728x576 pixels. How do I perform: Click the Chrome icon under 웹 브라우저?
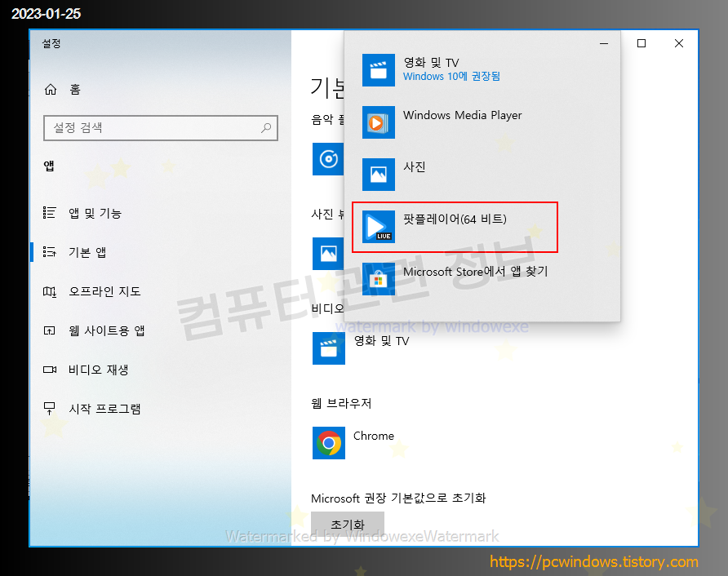tap(329, 443)
